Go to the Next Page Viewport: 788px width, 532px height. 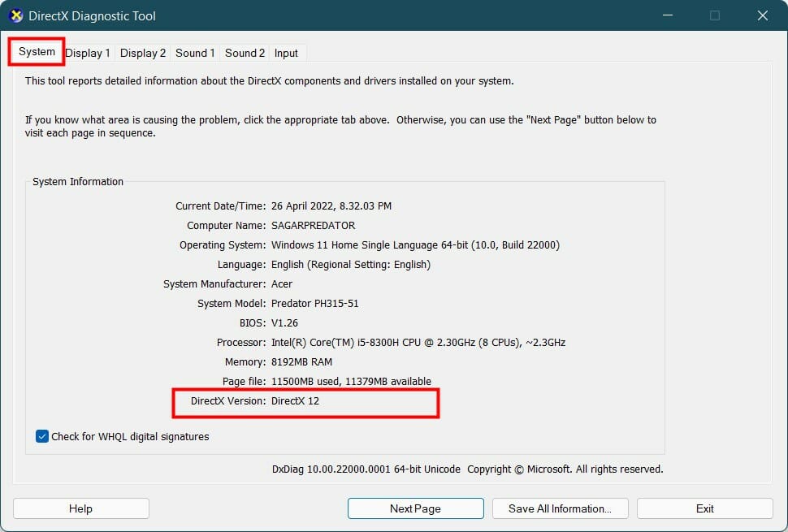(416, 508)
